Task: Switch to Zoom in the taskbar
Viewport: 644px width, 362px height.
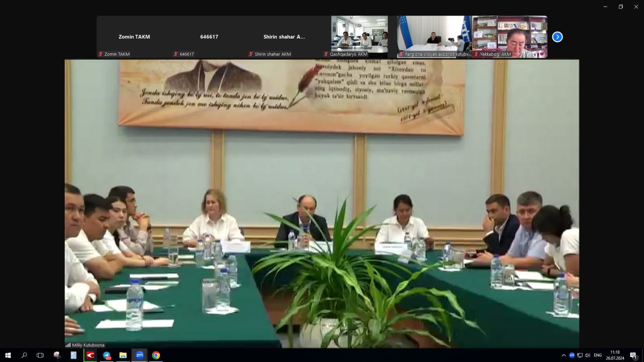Action: point(139,355)
